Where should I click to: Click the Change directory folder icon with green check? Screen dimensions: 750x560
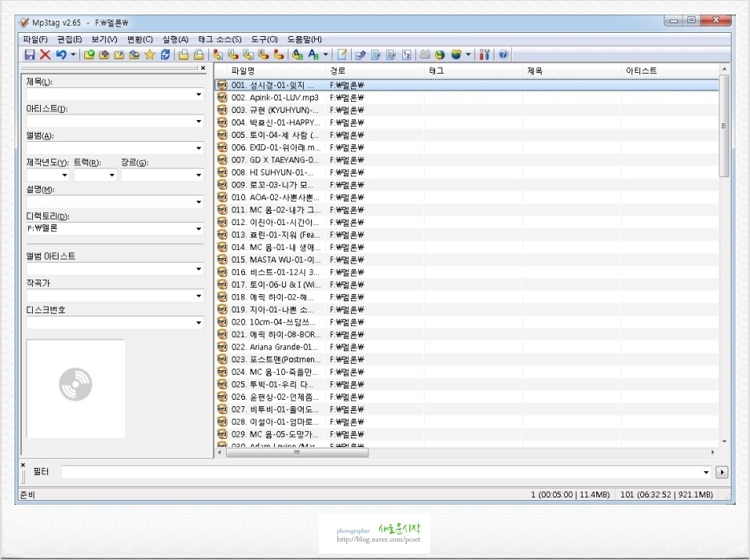[x=89, y=54]
